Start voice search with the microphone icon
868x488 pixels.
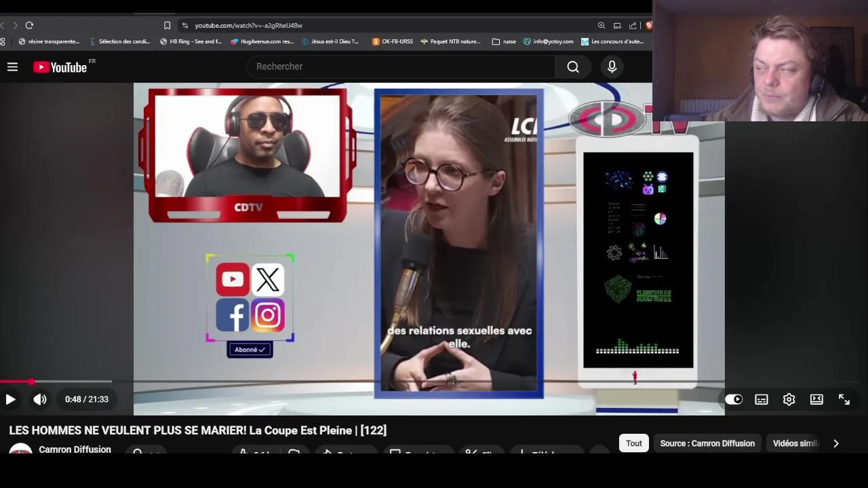612,66
